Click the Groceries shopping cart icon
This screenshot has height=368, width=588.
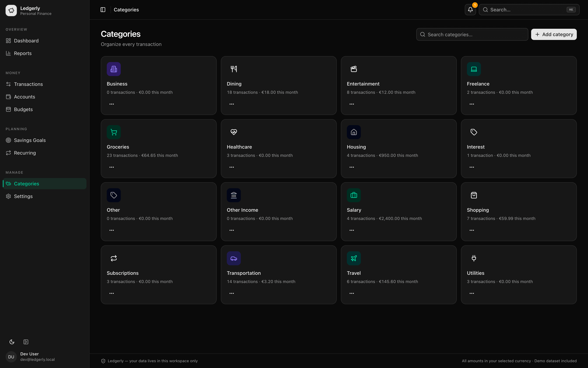[x=114, y=132]
